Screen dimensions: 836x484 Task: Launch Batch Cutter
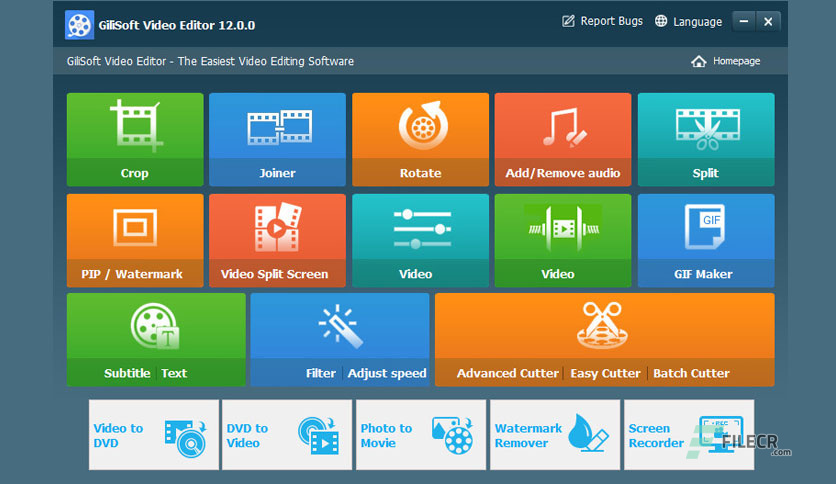[x=691, y=373]
